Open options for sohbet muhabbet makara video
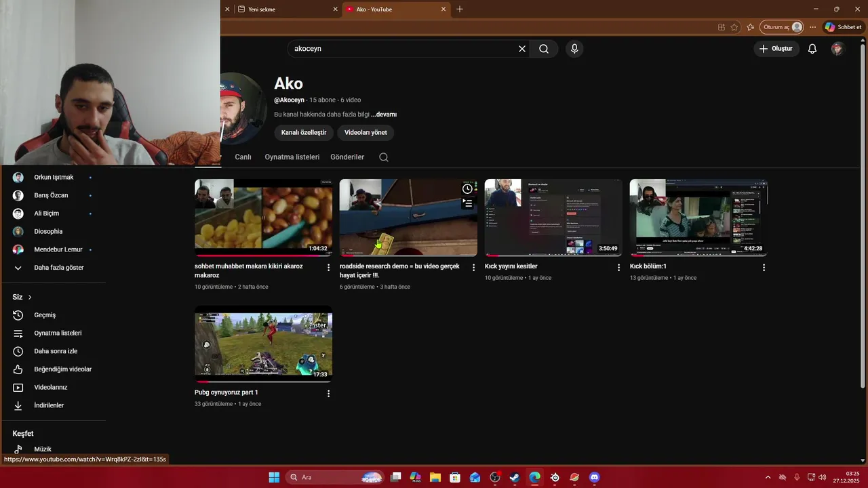This screenshot has height=488, width=868. (329, 268)
